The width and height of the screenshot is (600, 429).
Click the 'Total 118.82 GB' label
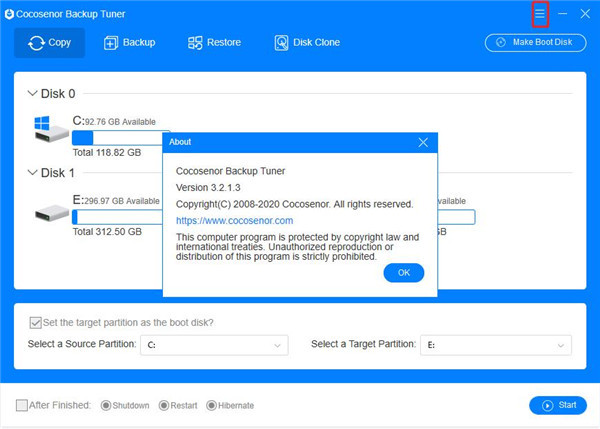(x=107, y=153)
